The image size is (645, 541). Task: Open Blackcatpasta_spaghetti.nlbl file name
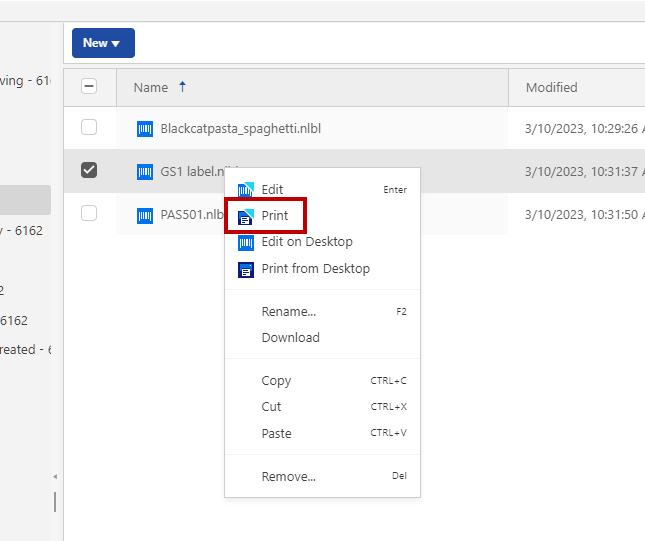(x=240, y=128)
